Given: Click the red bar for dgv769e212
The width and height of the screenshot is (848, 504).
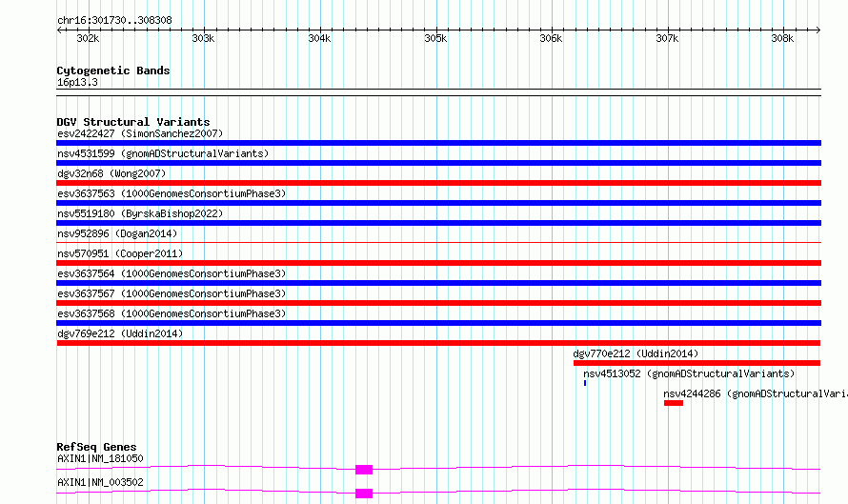Looking at the screenshot, I should pos(438,343).
